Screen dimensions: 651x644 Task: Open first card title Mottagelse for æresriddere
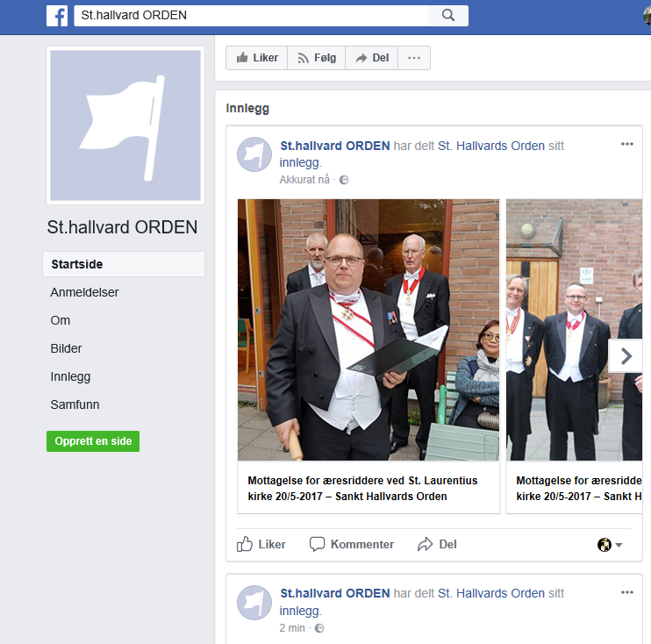[362, 489]
